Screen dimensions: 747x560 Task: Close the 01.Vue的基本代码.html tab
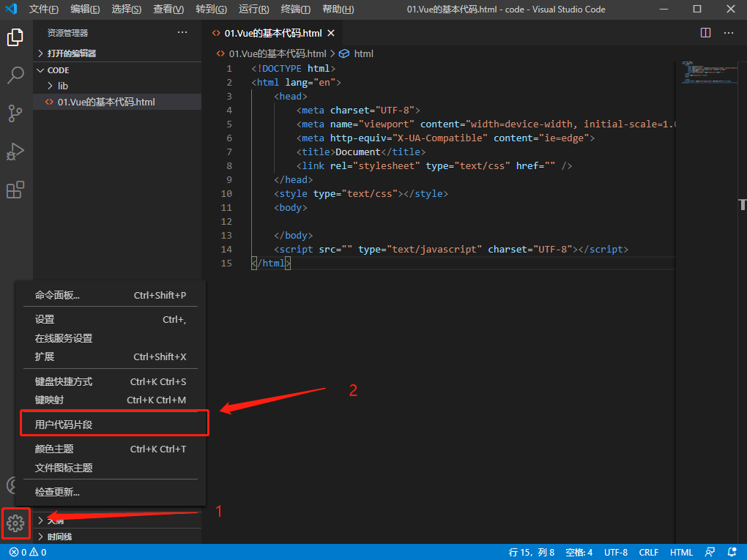331,33
